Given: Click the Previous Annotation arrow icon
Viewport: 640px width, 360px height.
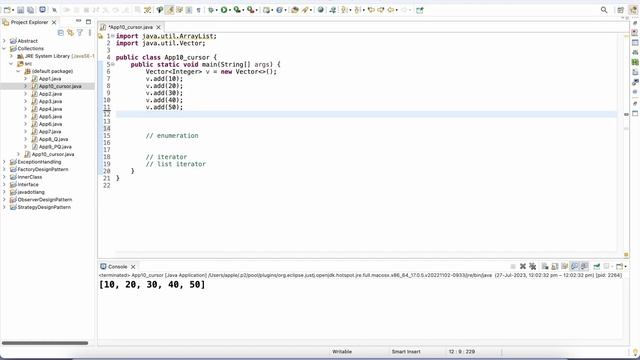Looking at the screenshot, I should [x=358, y=10].
